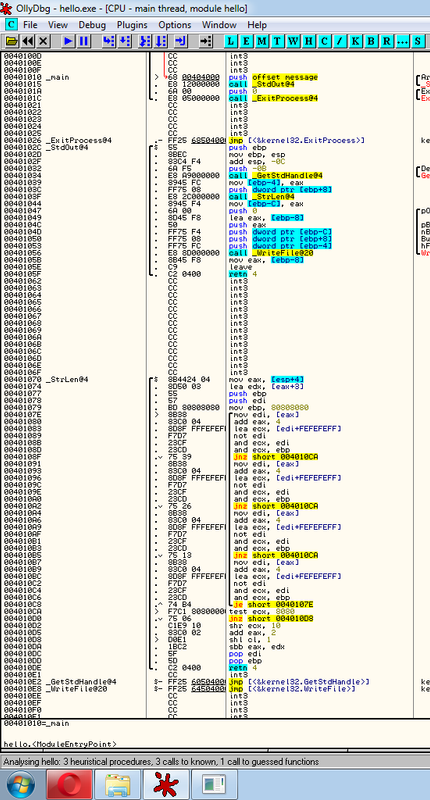Viewport: 430px width, 800px height.
Task: Open the Options menu
Action: click(174, 24)
